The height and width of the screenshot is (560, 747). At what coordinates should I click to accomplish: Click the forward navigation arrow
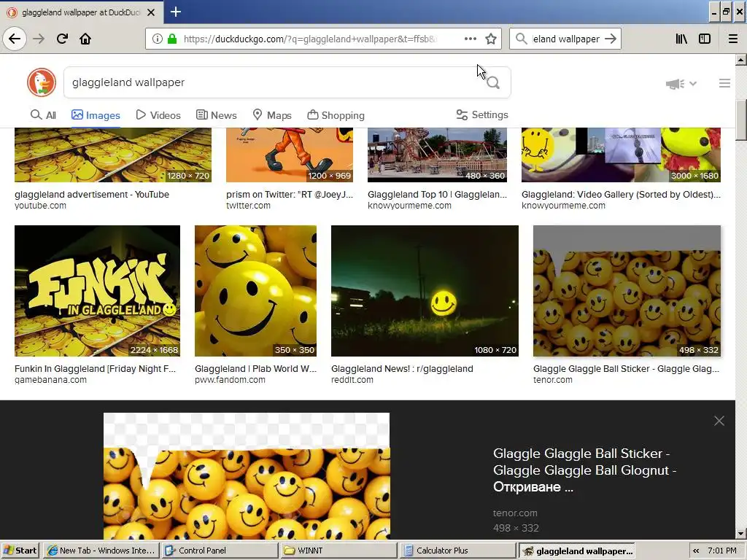pyautogui.click(x=39, y=39)
